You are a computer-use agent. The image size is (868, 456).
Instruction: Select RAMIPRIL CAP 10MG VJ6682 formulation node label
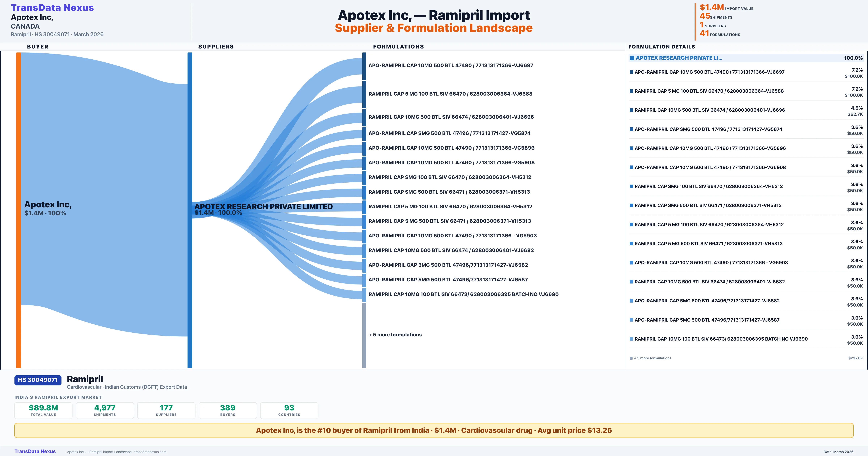coord(451,250)
